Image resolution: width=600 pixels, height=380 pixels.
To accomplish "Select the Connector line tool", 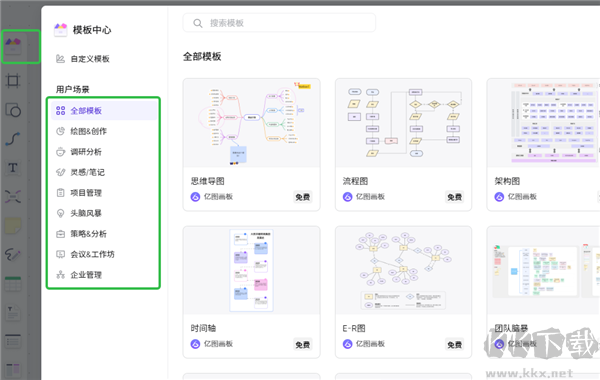I will pyautogui.click(x=13, y=139).
